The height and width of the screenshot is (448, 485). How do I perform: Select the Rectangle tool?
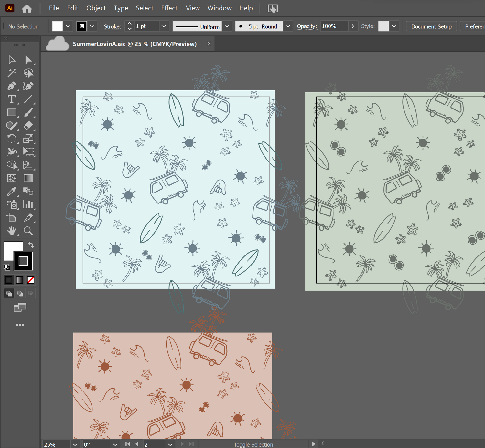(12, 112)
